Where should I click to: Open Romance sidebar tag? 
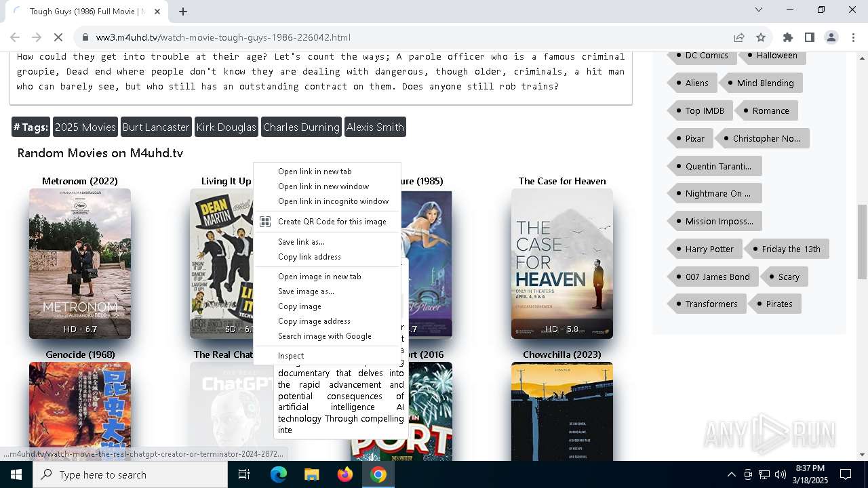point(766,110)
